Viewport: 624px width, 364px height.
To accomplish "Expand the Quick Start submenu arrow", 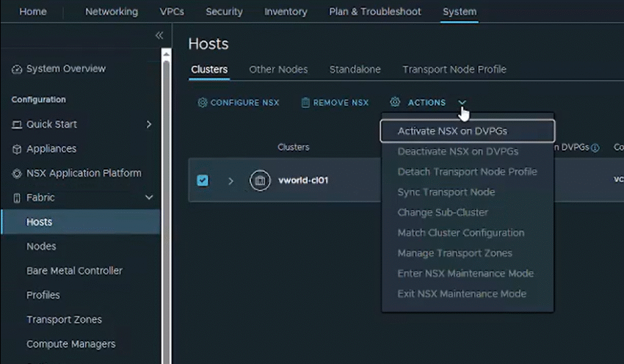I will point(149,125).
